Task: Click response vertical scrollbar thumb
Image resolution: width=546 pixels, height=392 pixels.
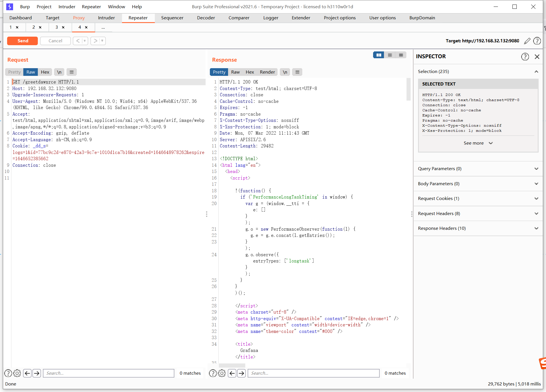Action: pyautogui.click(x=409, y=89)
